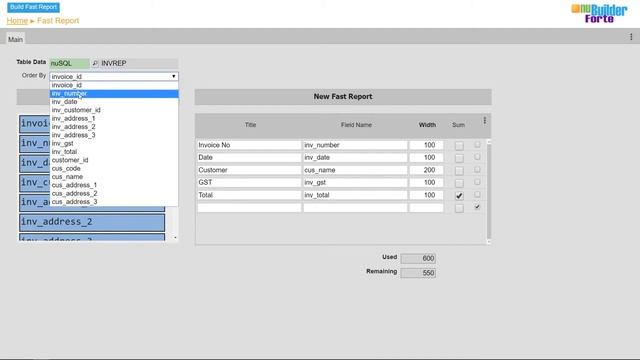Pick cus_address_1 from the list
The image size is (640, 360).
[x=114, y=185]
